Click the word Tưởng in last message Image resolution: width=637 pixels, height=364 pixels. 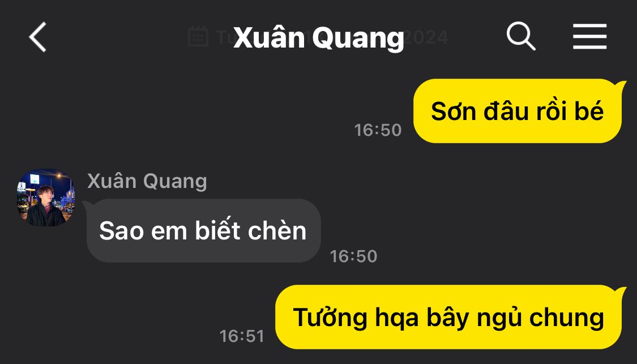click(330, 317)
